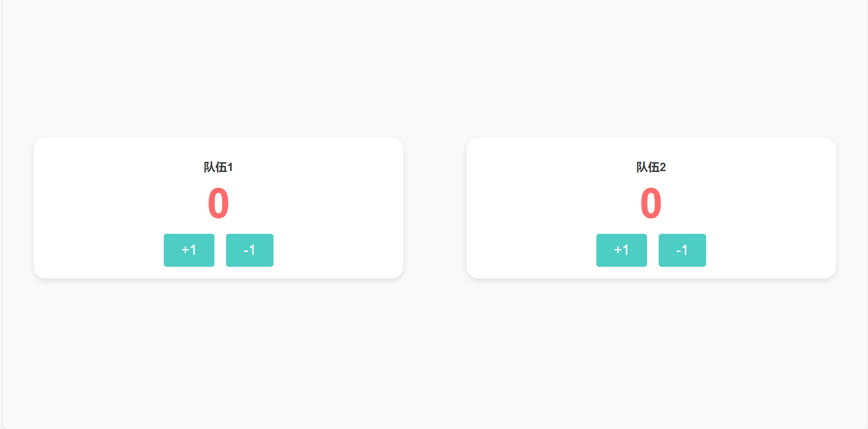Subtract one point from 队伍2
Viewport: 868px width, 429px height.
point(682,250)
